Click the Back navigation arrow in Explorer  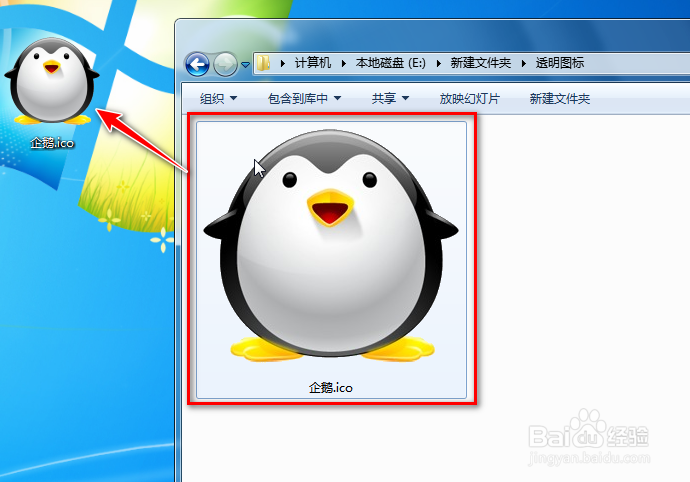tap(197, 64)
